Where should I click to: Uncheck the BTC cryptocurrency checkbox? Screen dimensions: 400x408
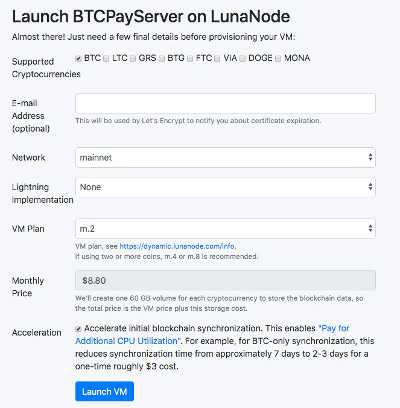click(x=78, y=59)
